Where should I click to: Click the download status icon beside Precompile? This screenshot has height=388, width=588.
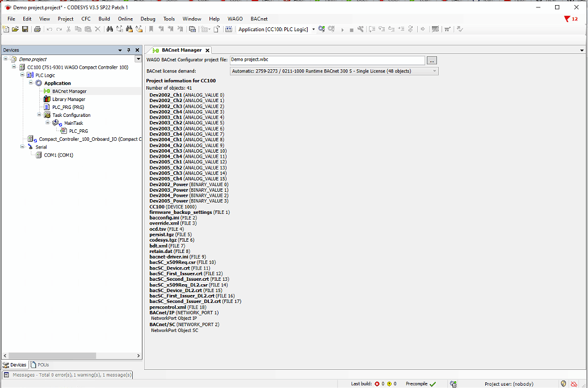tap(453, 384)
